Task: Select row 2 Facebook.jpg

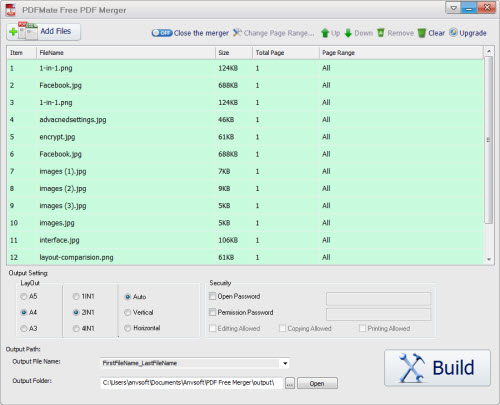Action: (245, 85)
